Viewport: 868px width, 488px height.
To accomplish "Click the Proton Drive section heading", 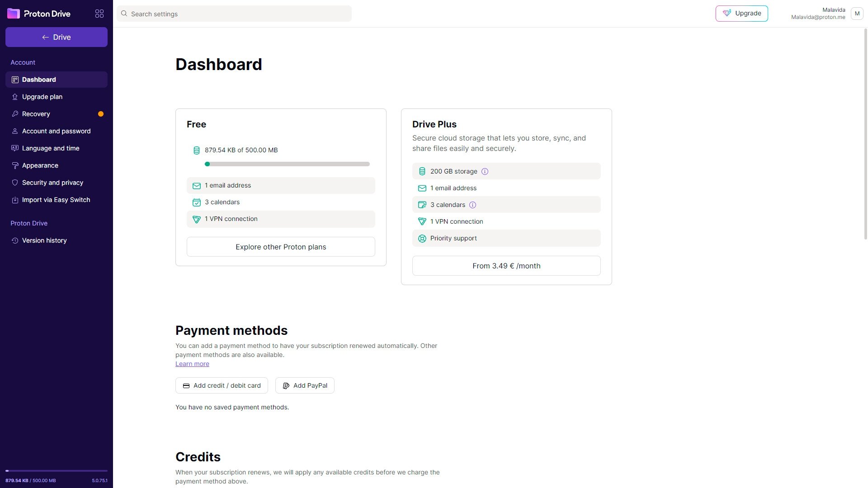I will click(x=29, y=223).
